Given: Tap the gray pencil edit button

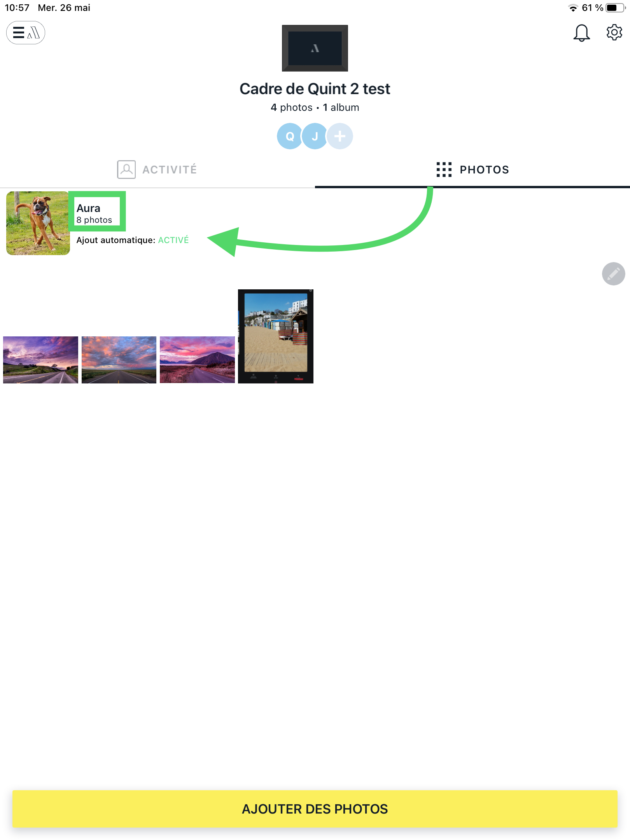Looking at the screenshot, I should (613, 274).
